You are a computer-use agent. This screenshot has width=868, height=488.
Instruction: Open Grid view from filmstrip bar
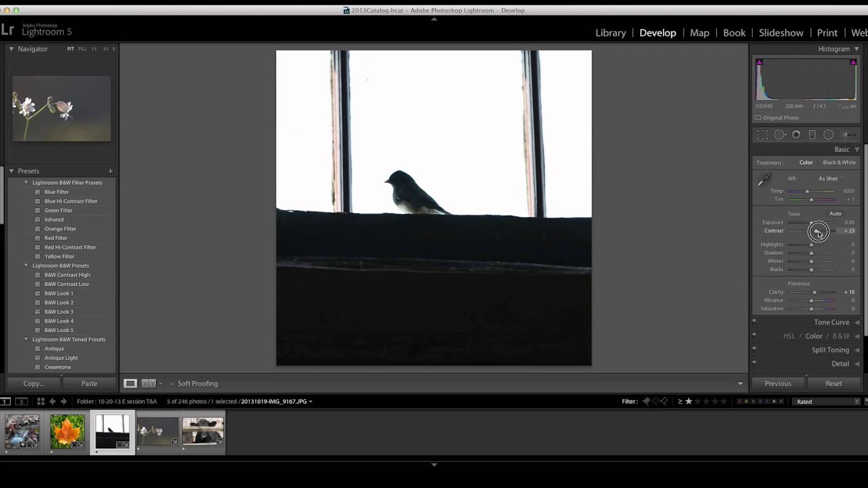coord(41,401)
